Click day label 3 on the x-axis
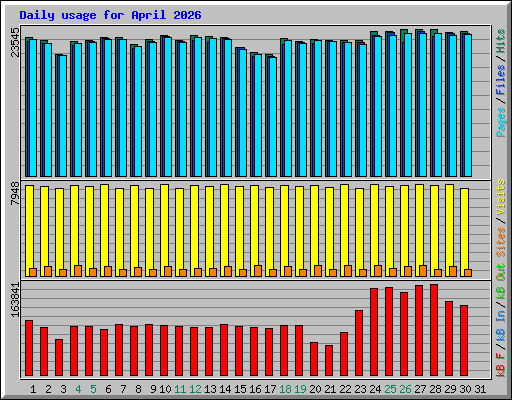 coord(63,389)
